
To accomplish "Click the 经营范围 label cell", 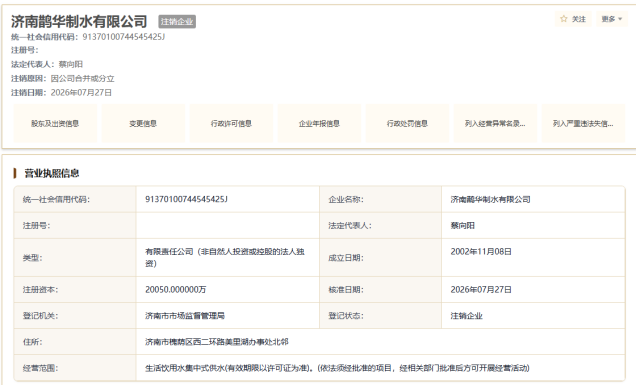I will [75, 368].
